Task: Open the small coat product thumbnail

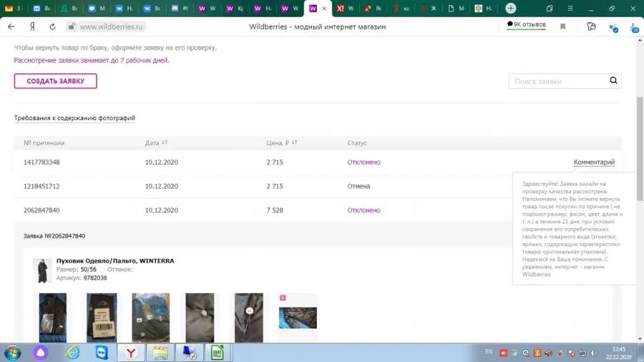Action: 42,270
